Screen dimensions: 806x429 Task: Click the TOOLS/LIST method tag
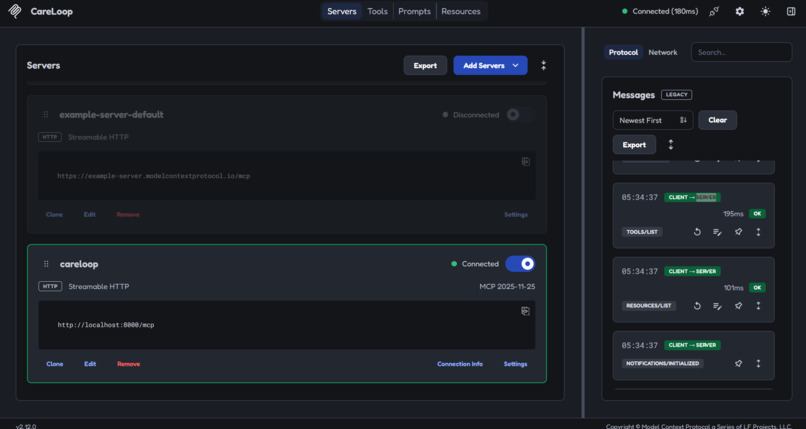[642, 232]
